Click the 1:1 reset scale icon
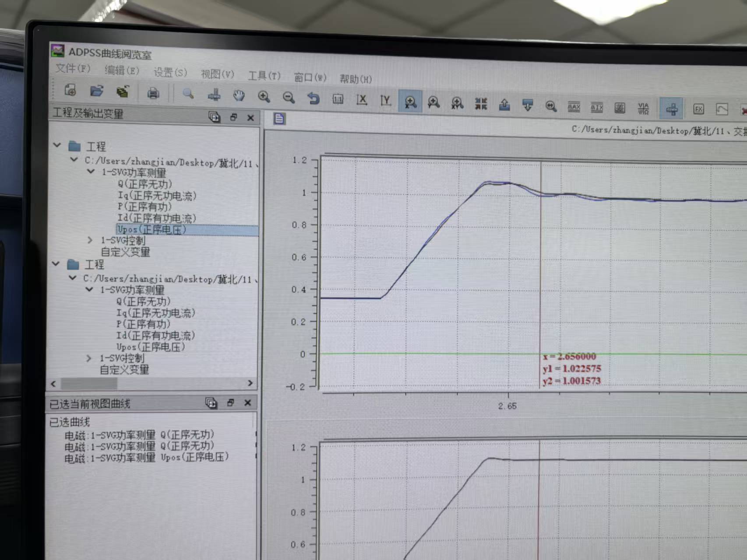747x560 pixels. tap(338, 99)
